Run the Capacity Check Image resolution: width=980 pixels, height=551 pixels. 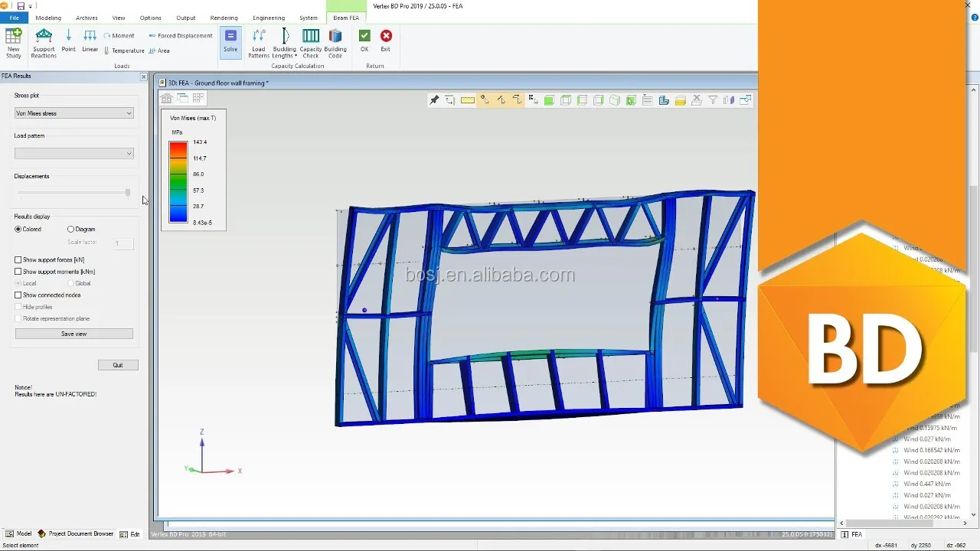pos(310,43)
